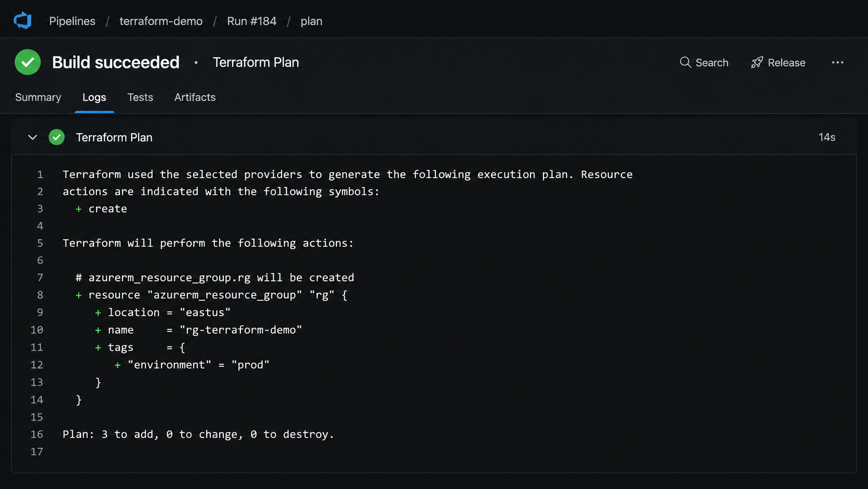Click the Release rocket icon
Image resolution: width=868 pixels, height=489 pixels.
point(757,62)
